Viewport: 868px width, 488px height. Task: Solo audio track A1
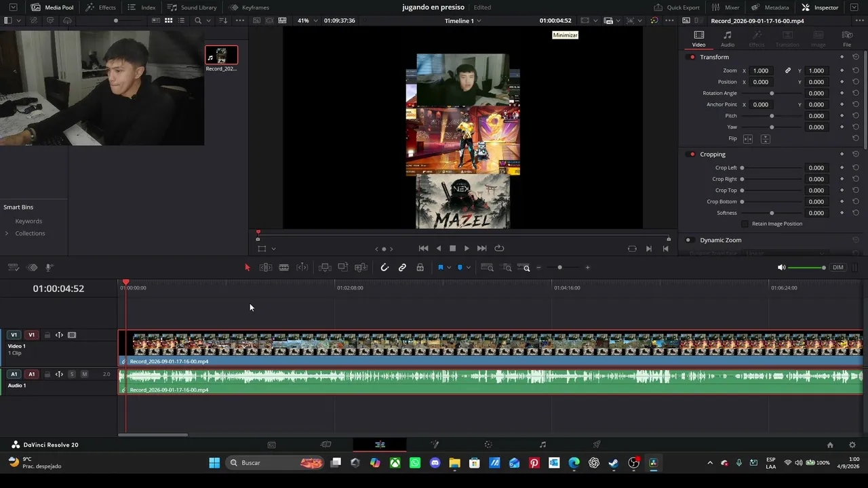(72, 374)
